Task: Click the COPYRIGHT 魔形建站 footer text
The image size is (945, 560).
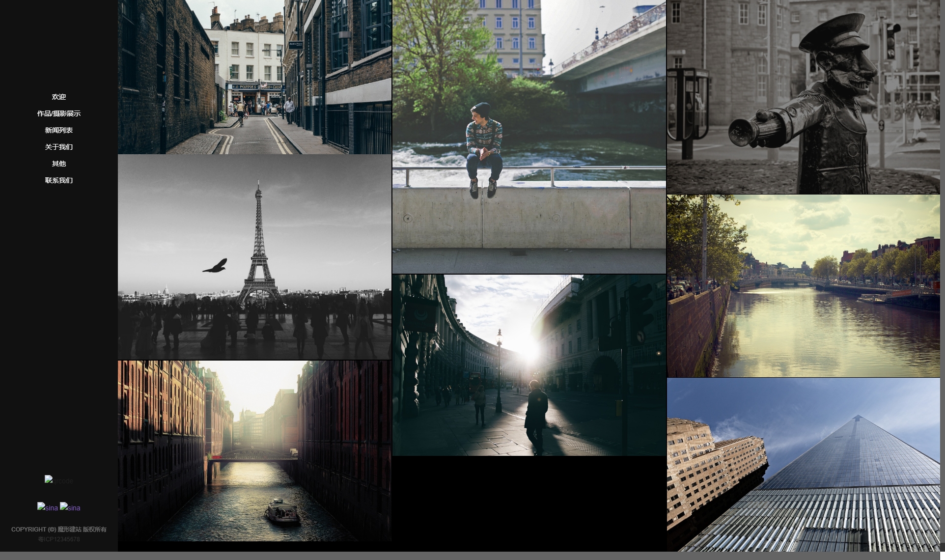Action: click(x=59, y=529)
